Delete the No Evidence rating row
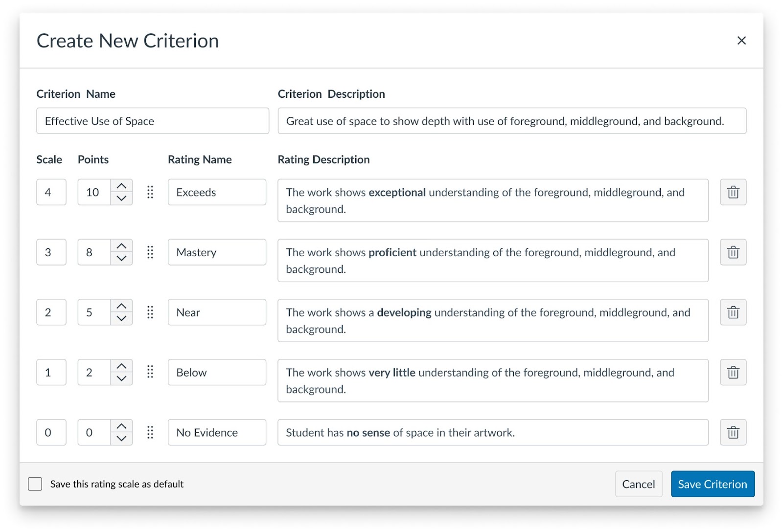This screenshot has height=532, width=783. 733,432
